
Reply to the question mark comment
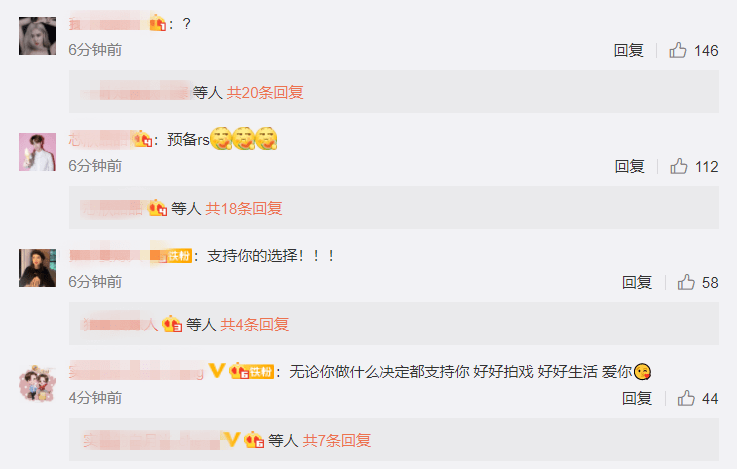click(x=628, y=50)
